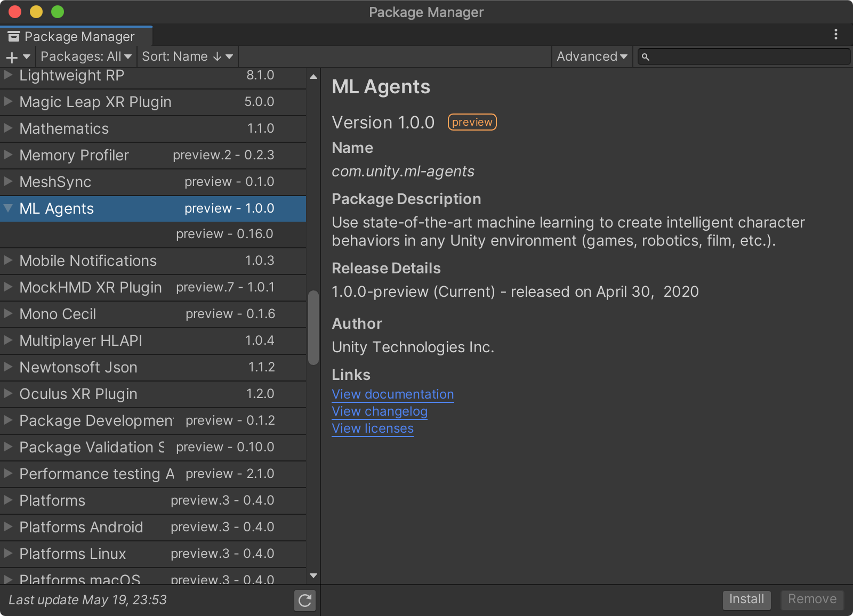Click the Unity Technologies Inc. author text

[x=413, y=347]
